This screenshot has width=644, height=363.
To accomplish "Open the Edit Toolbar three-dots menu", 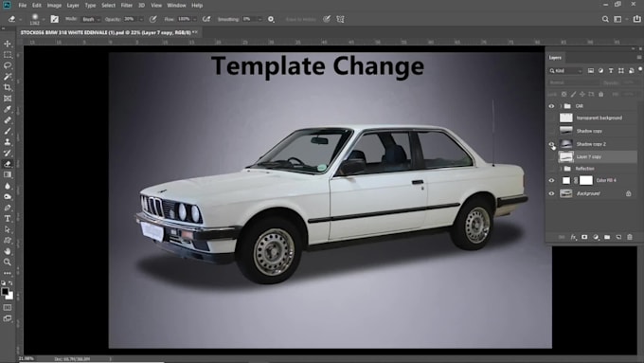I will click(x=8, y=273).
